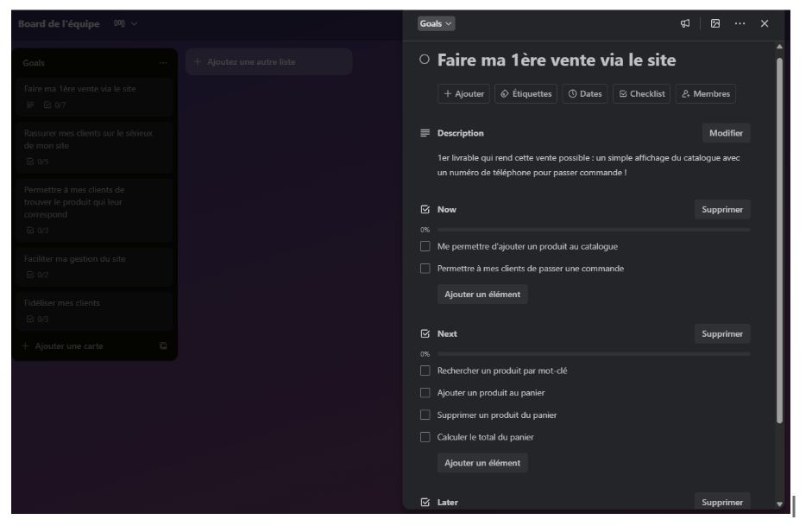The height and width of the screenshot is (526, 812).
Task: Click the Now checklist progress bar
Action: pos(593,230)
